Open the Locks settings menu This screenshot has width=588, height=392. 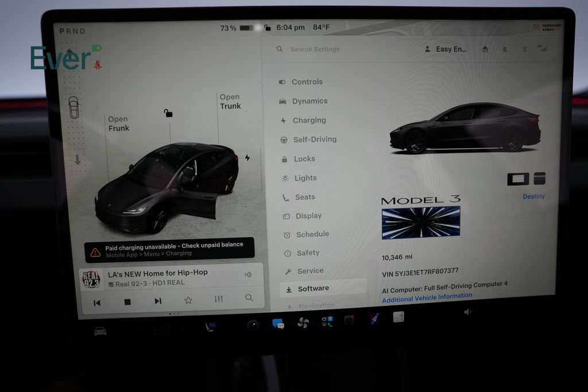pos(299,159)
